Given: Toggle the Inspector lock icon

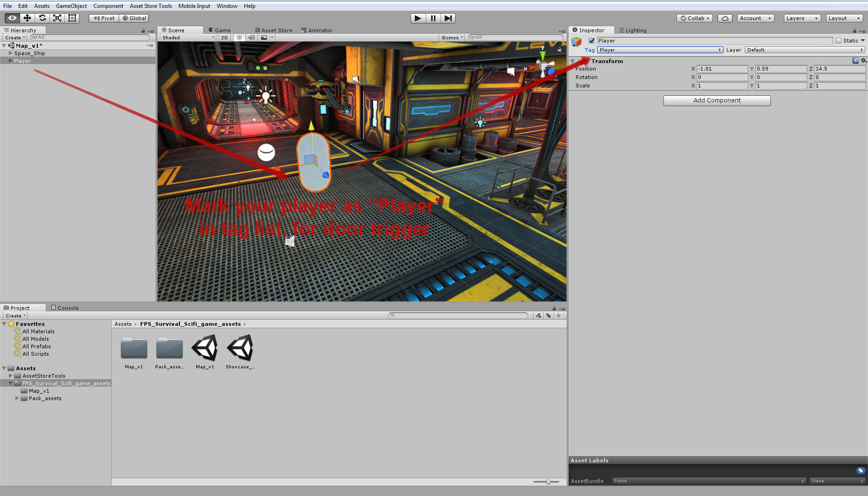Looking at the screenshot, I should coord(854,30).
